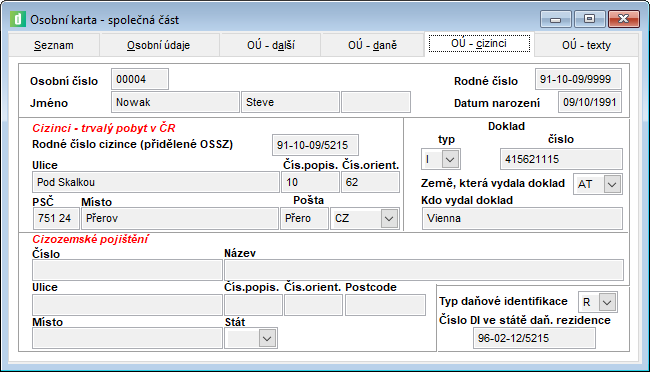Click the Kdo vydal doklad field Vienna
This screenshot has height=372, width=650.
click(522, 219)
